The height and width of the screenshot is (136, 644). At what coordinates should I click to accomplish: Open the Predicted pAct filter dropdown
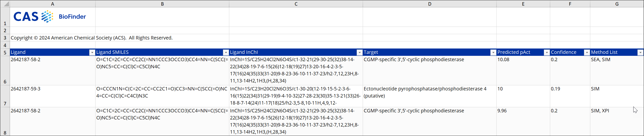[x=547, y=52]
